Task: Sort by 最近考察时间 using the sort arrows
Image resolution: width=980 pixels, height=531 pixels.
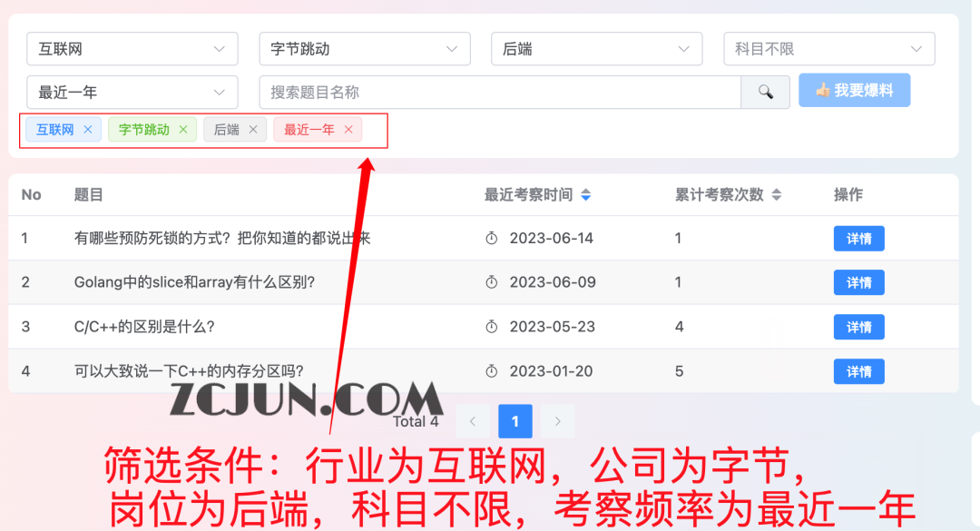Action: coord(584,193)
